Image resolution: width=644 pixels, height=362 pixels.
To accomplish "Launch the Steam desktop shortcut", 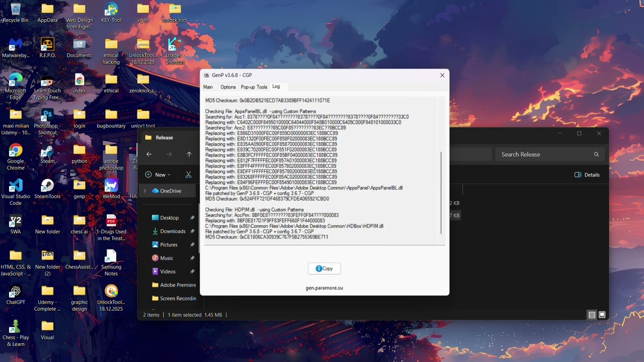I will point(47,154).
